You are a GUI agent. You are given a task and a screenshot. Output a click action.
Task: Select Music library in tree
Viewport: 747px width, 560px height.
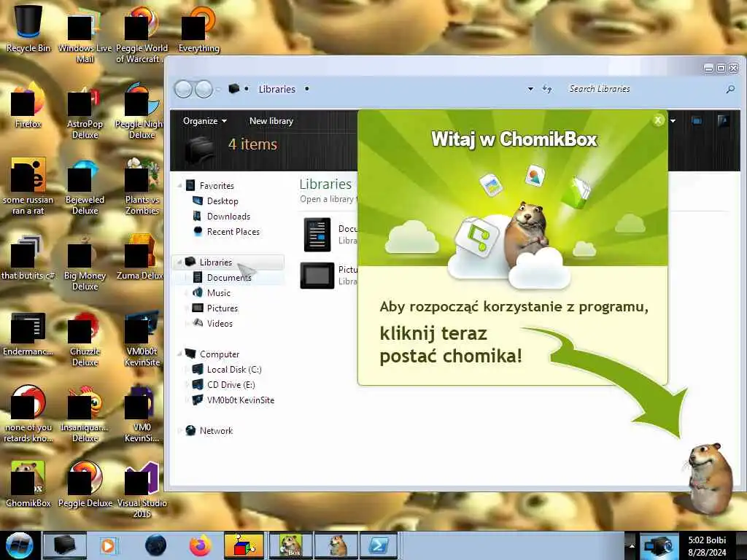click(218, 293)
